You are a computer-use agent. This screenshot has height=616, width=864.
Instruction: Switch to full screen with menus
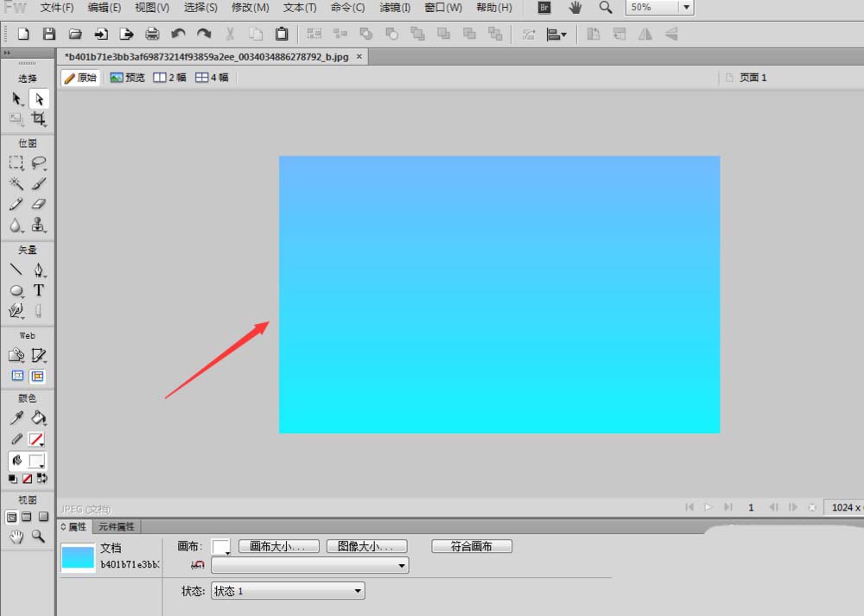coord(27,517)
